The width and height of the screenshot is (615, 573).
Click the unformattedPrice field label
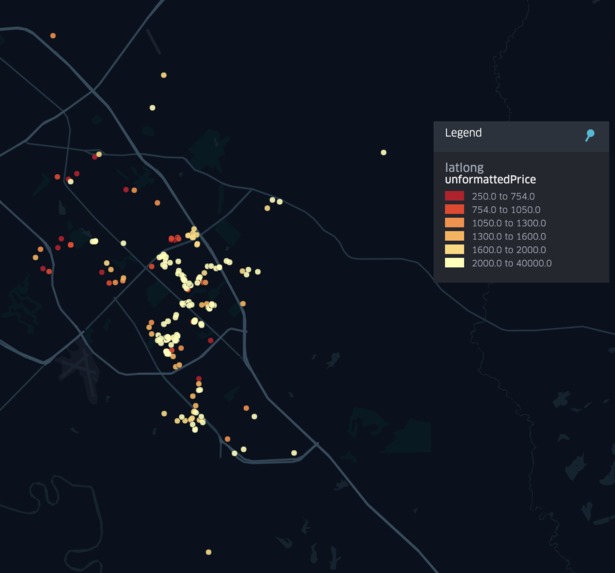tap(490, 180)
